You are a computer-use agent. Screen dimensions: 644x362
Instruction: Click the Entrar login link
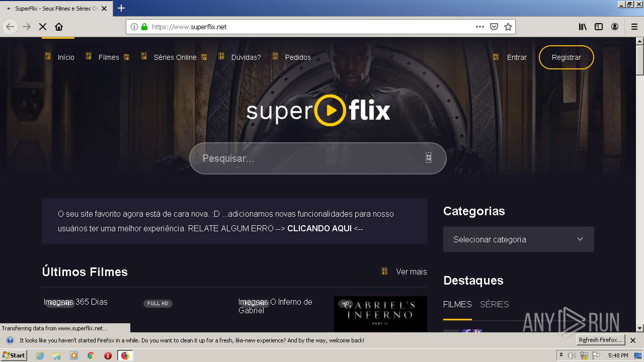tap(517, 57)
